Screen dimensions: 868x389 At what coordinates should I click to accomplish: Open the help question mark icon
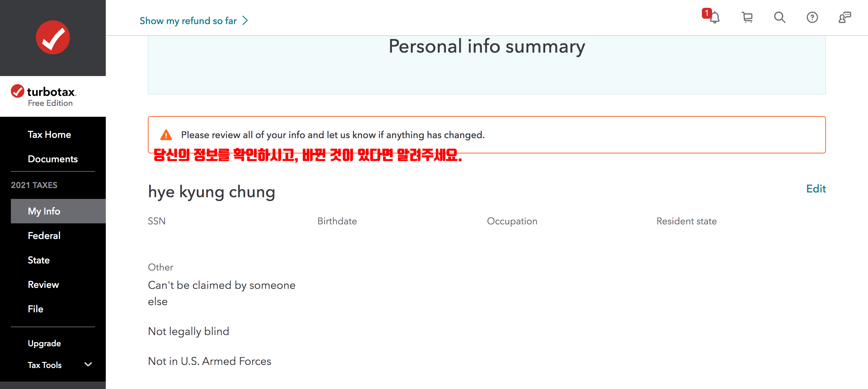(812, 17)
